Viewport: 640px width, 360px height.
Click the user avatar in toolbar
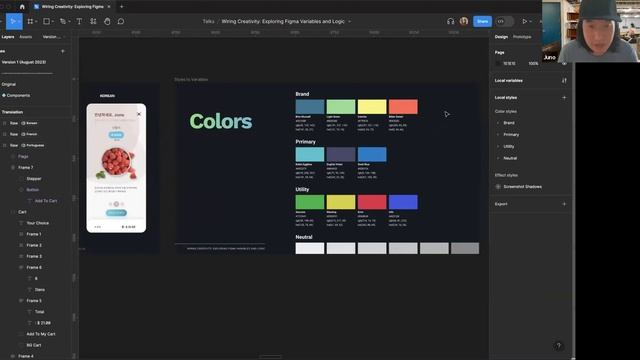[x=464, y=21]
